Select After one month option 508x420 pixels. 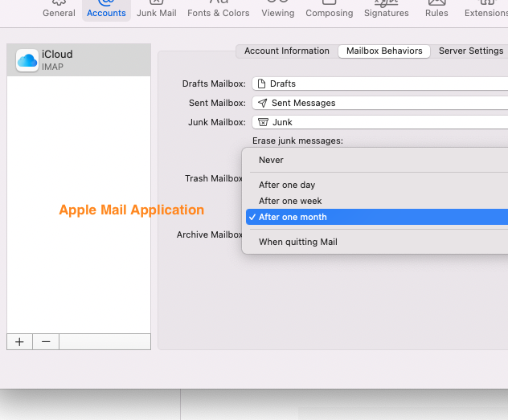[377, 217]
